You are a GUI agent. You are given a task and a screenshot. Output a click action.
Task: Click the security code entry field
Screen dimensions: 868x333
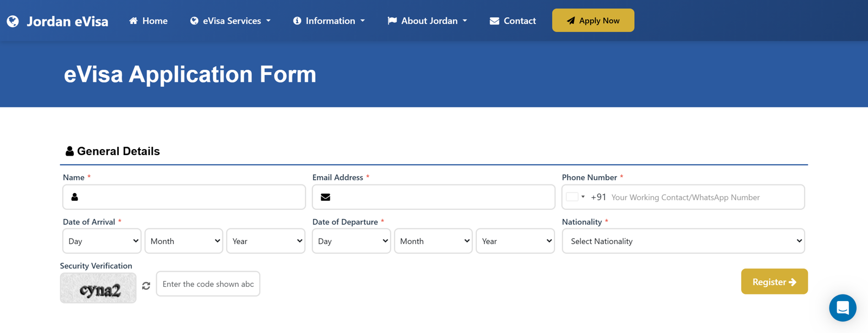click(x=208, y=284)
